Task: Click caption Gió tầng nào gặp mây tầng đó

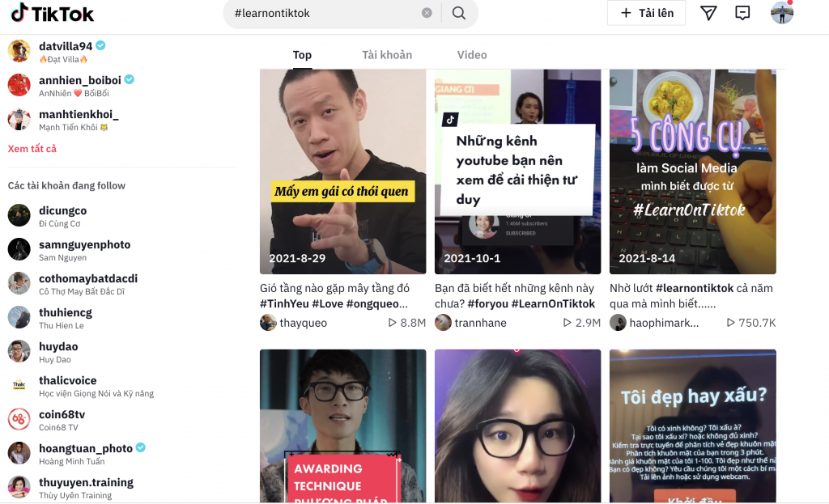Action: pos(334,289)
